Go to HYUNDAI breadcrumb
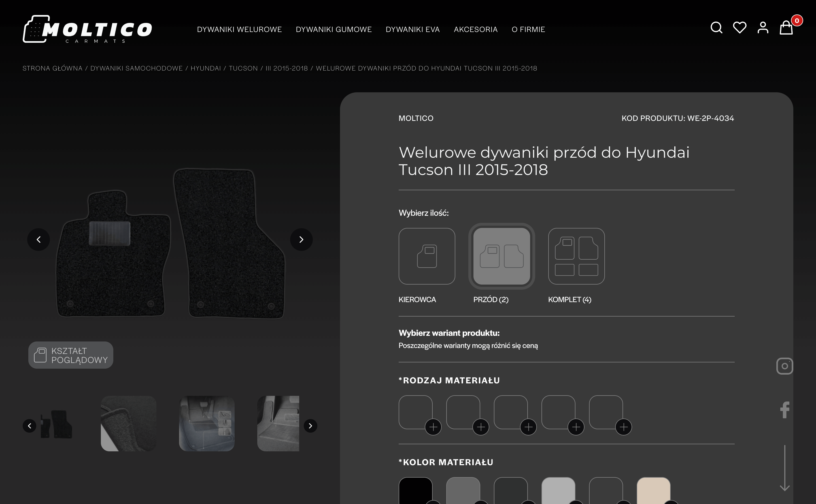This screenshot has width=816, height=504. [205, 68]
